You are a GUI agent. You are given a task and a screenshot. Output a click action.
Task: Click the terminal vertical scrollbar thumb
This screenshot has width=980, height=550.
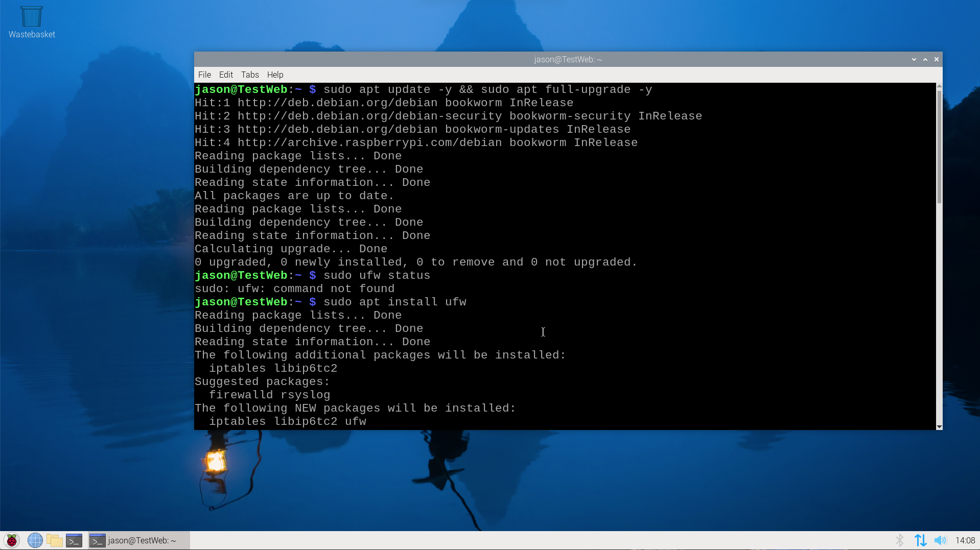point(939,146)
